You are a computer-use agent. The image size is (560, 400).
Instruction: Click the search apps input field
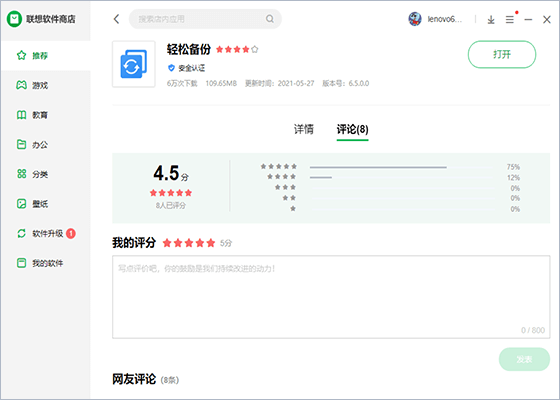[205, 19]
